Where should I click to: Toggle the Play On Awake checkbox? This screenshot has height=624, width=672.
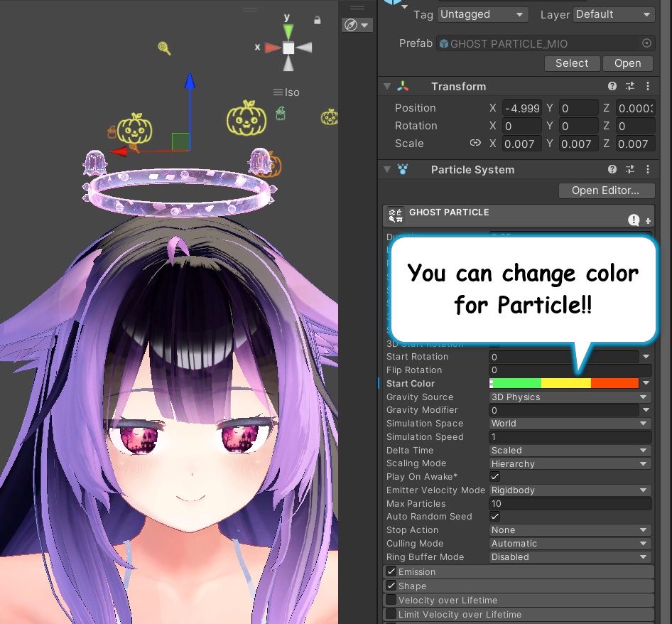coord(494,476)
